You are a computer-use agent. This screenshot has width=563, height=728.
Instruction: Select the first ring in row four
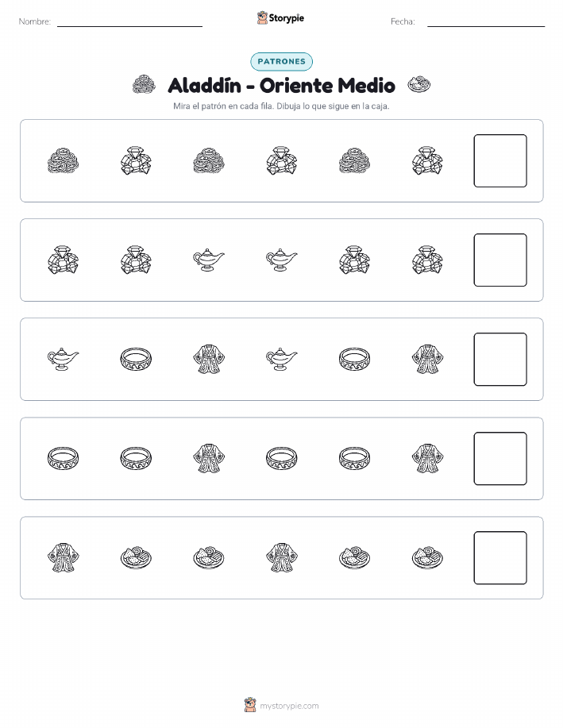point(64,459)
